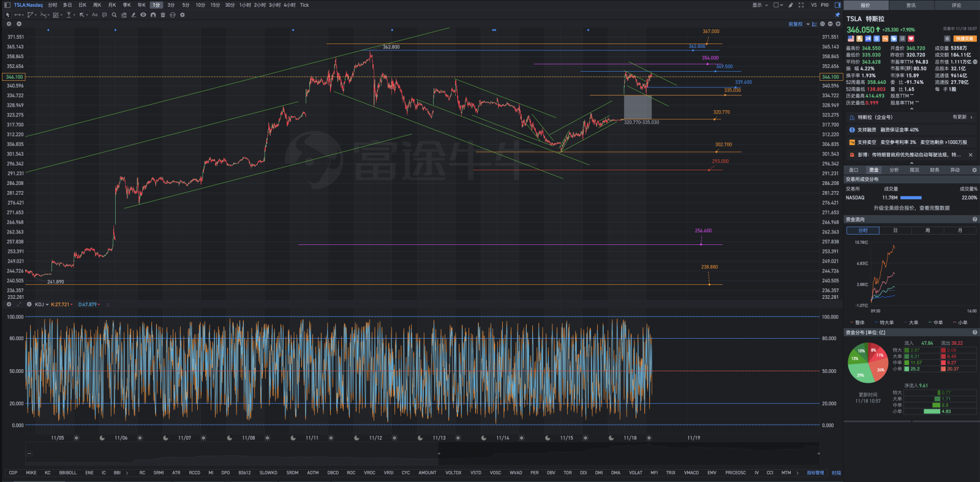Open the KDJ indicator selector dropdown
This screenshot has height=482, width=980.
42,304
